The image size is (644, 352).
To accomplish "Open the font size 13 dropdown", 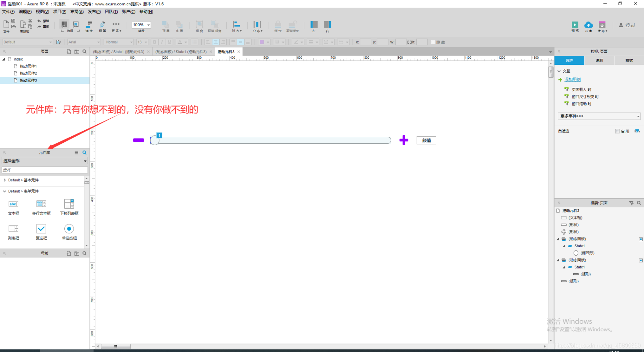I will (x=142, y=42).
